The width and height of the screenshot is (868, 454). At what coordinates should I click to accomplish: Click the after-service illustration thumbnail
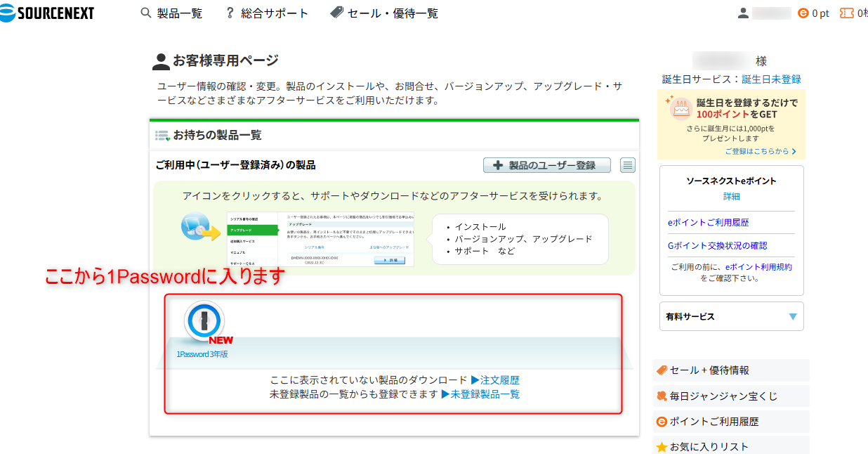pyautogui.click(x=320, y=239)
